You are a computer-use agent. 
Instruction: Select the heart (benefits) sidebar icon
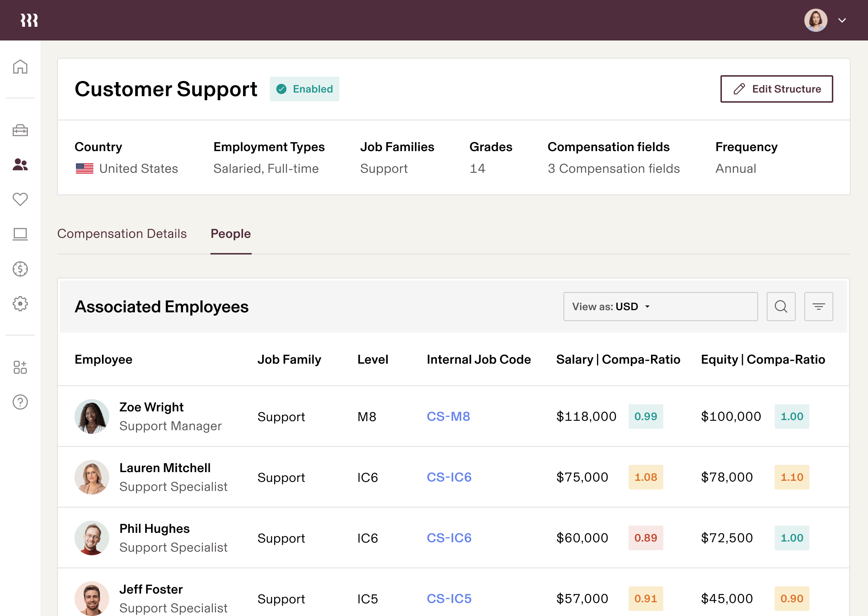click(x=20, y=199)
